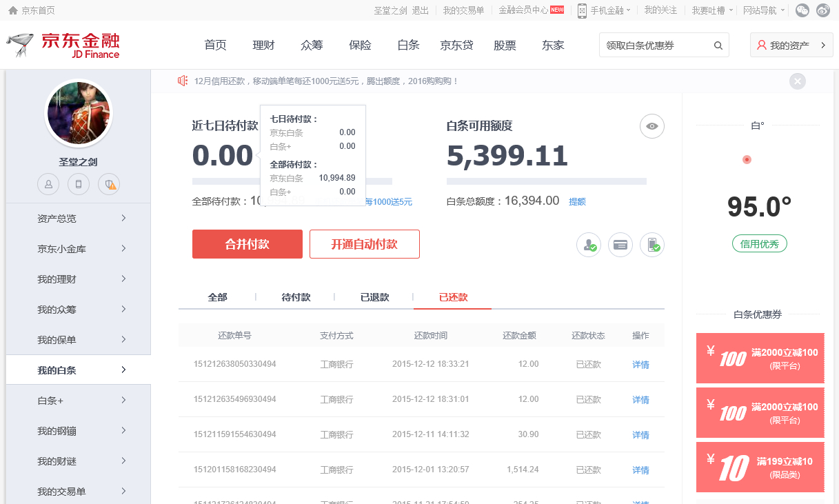Switch to the 全部 tab

pos(217,297)
